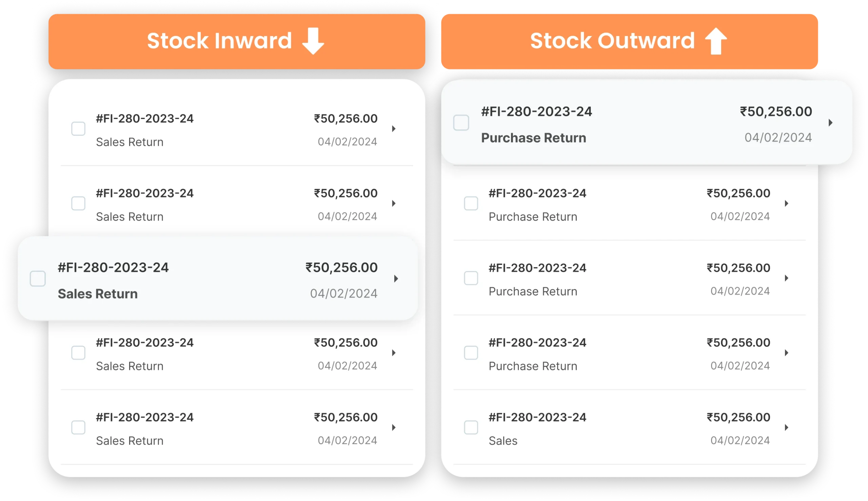Open the second Sales Return invoice number
This screenshot has width=868, height=501.
pyautogui.click(x=144, y=193)
